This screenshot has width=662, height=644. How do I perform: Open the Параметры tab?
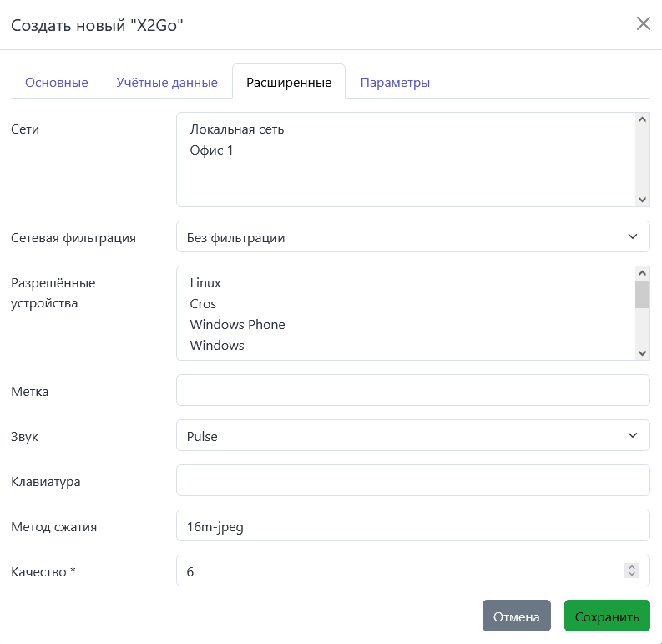point(395,83)
